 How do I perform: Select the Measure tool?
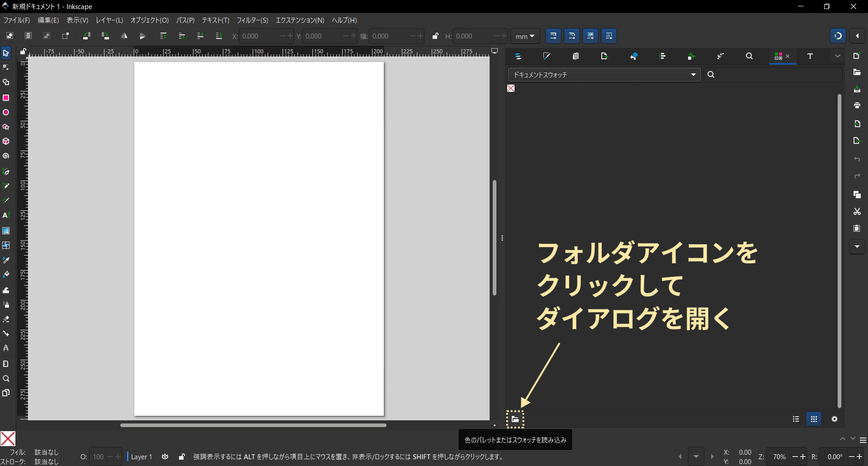point(6,364)
